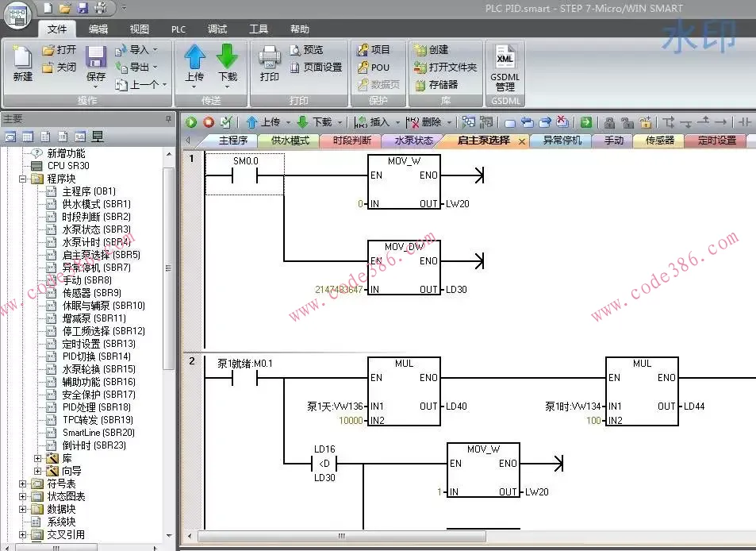
Task: Click the 打印 (Print) ribbon icon
Action: coord(270,64)
